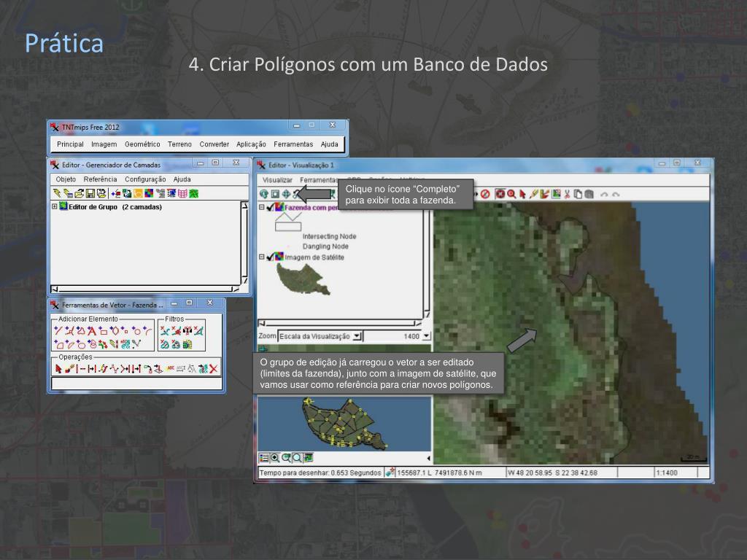Click the first pencil icon in Gerenciador de Camadas
The image size is (747, 560).
pos(57,193)
